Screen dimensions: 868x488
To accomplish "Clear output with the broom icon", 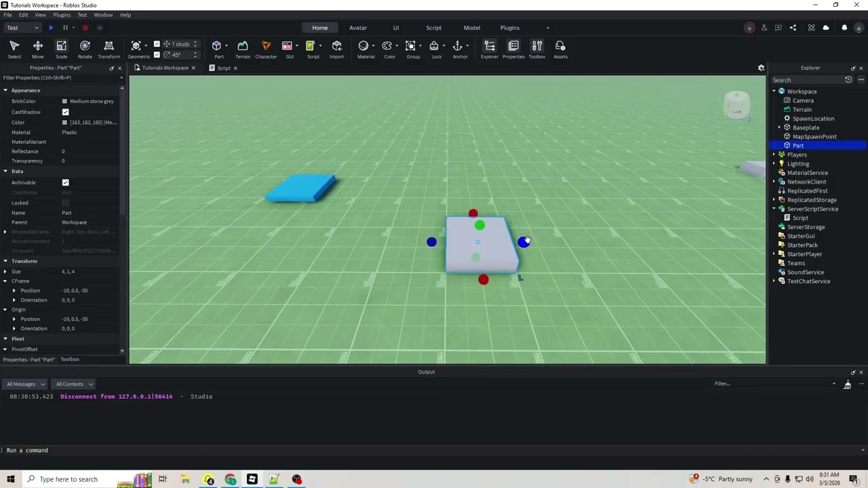I will pos(847,384).
